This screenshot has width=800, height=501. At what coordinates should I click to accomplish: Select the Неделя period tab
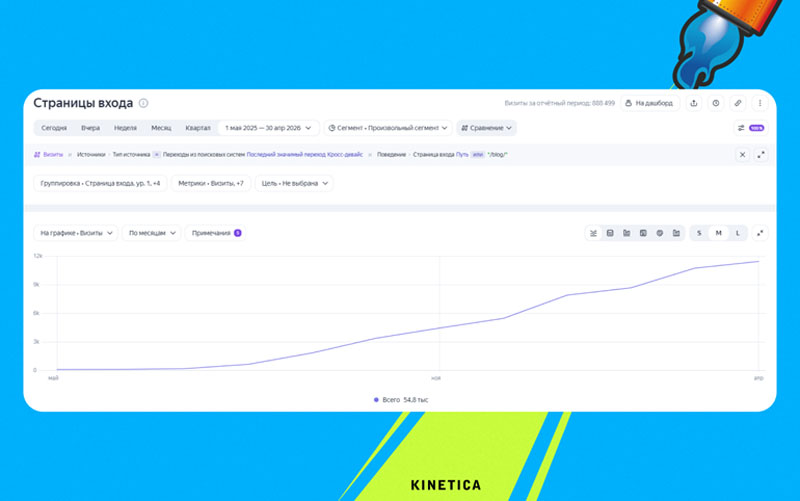click(x=125, y=128)
